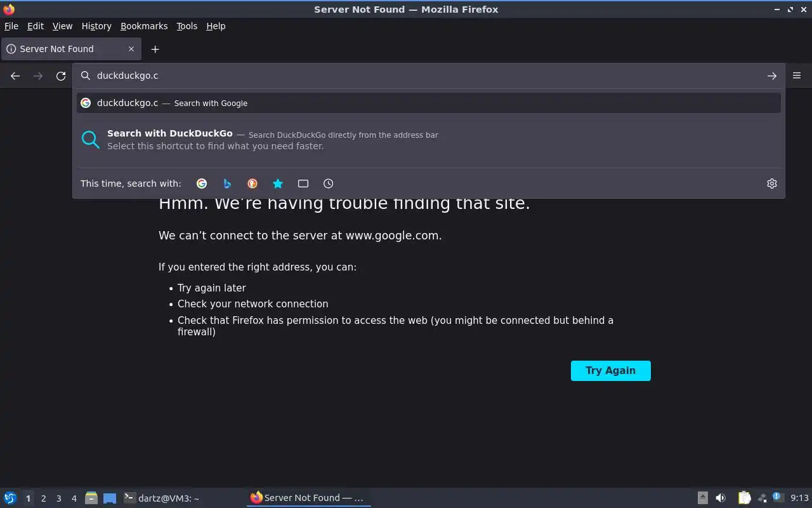Click the eject removable media tray icon

pos(703,498)
